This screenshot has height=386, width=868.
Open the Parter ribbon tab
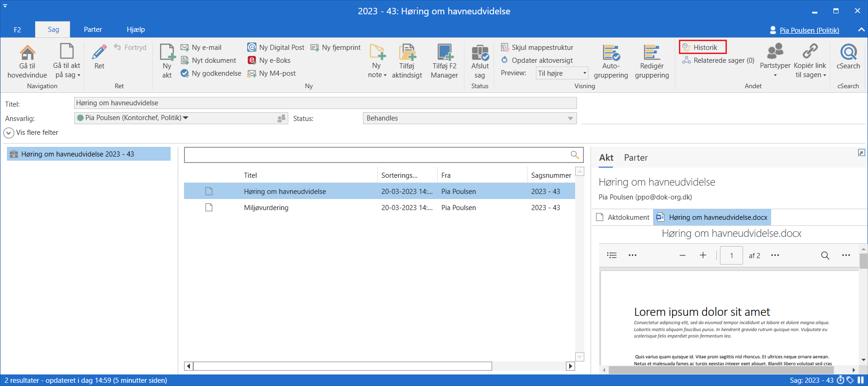pos(93,30)
